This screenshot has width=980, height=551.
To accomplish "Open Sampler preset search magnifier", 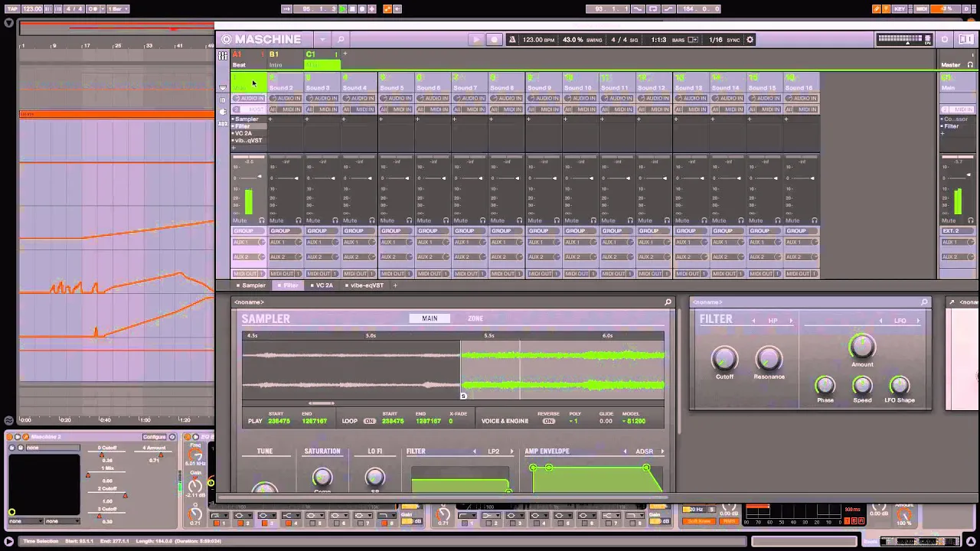I will tap(668, 302).
